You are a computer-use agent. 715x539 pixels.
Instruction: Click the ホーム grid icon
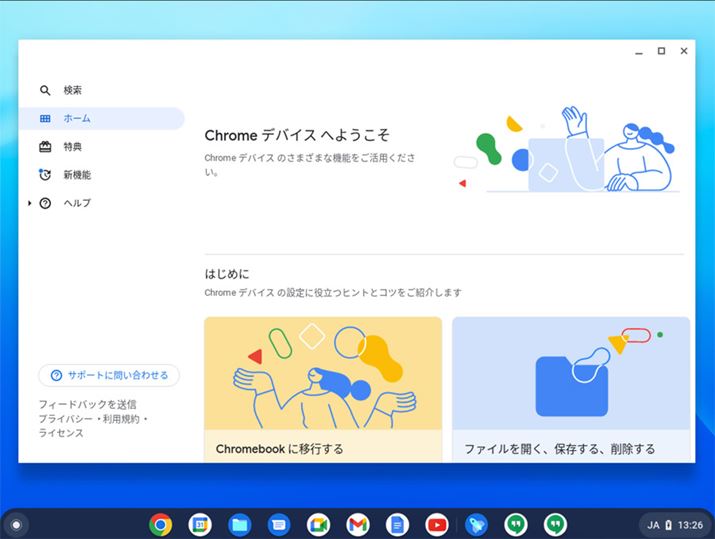coord(45,119)
